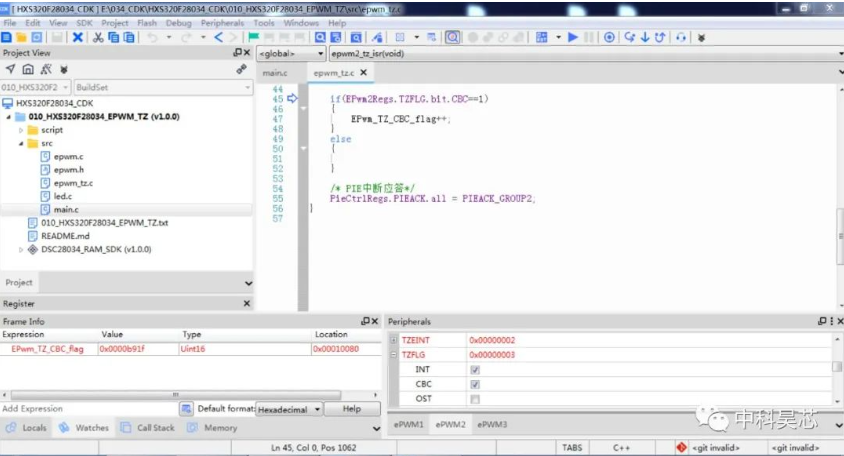Click the red git status icon
Screen dimensions: 844x456
coord(681,447)
